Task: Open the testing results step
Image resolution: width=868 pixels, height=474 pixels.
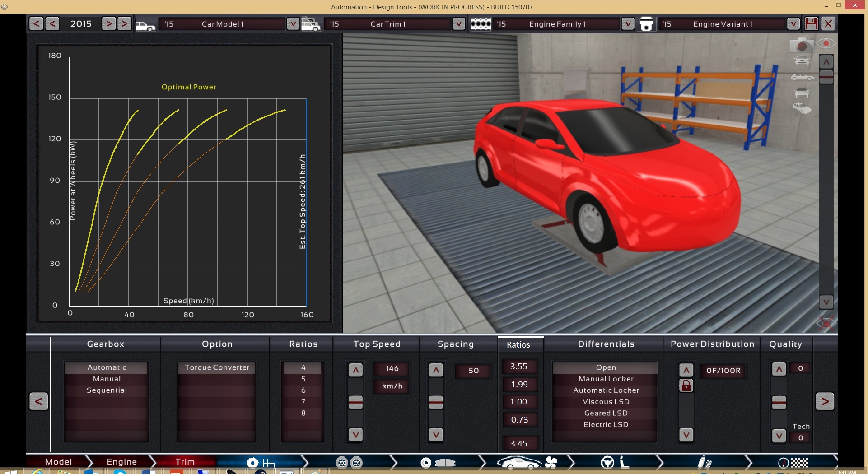Action: pos(793,462)
